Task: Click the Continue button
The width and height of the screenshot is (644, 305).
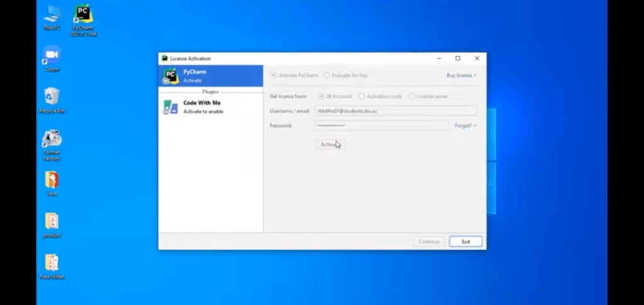Action: pyautogui.click(x=429, y=241)
